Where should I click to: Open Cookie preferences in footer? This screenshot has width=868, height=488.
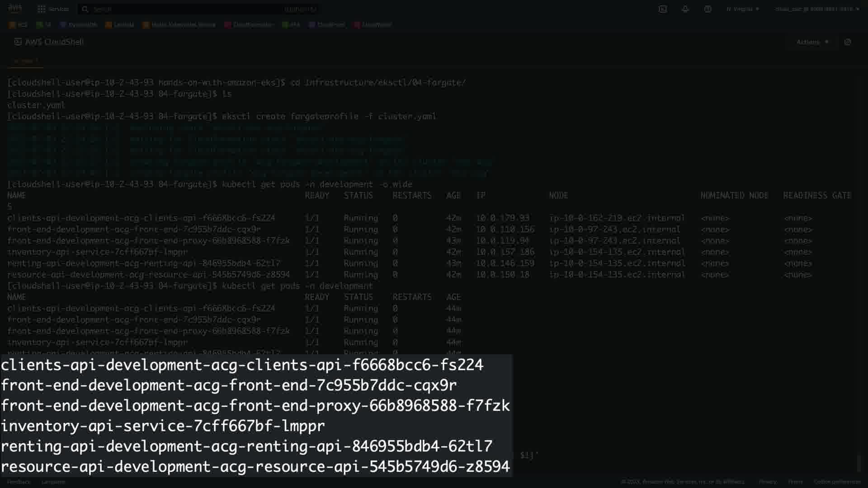click(837, 482)
